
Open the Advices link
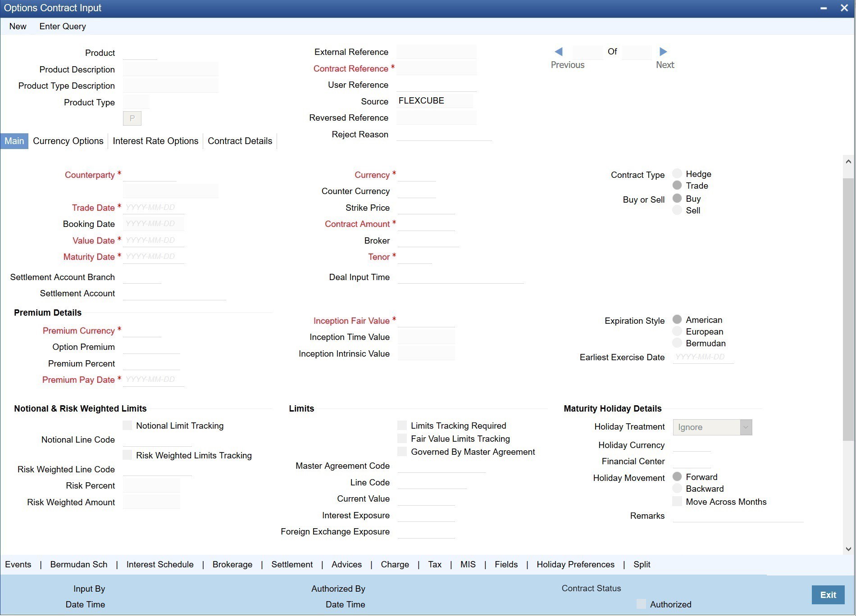pos(346,564)
